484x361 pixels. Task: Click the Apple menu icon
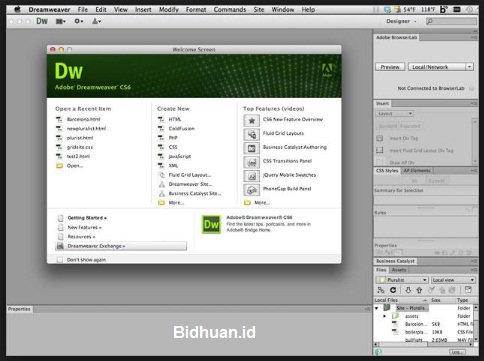pos(17,9)
